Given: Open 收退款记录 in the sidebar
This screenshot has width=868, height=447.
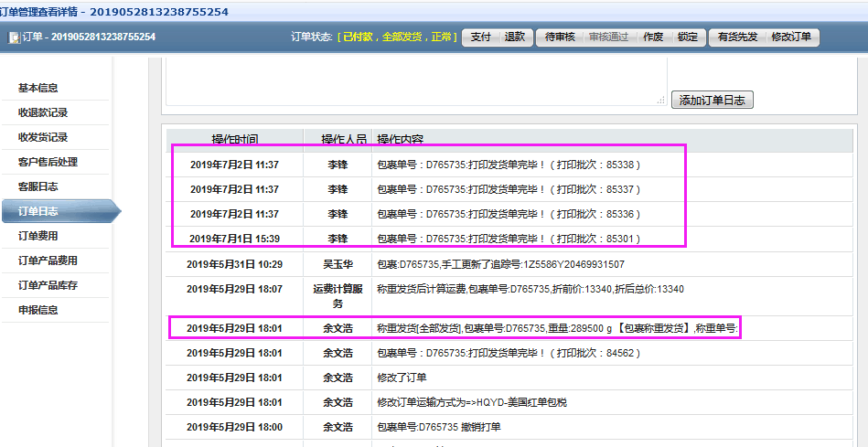Looking at the screenshot, I should pos(43,112).
